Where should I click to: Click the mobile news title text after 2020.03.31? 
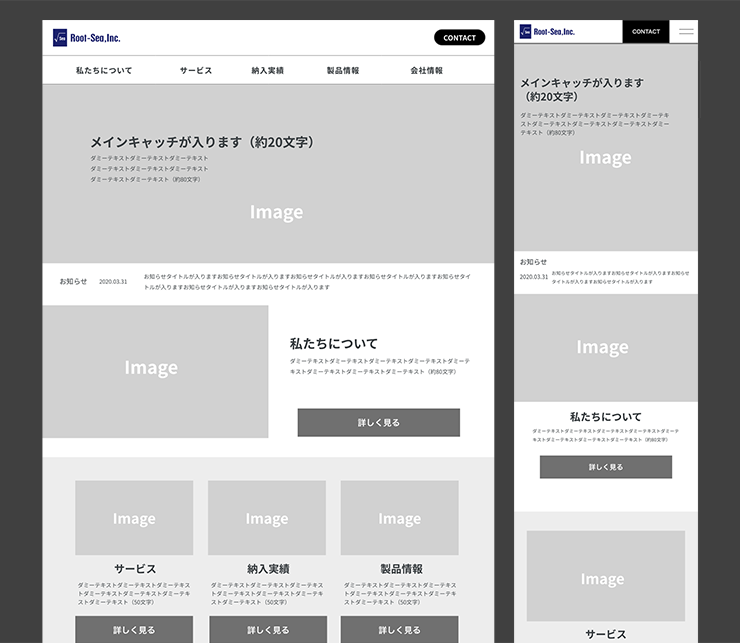pos(620,277)
